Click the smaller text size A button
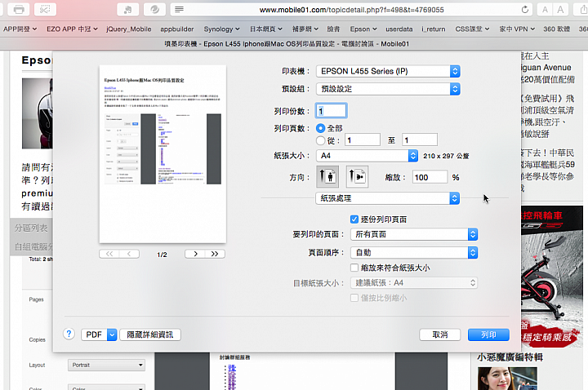 545,9
